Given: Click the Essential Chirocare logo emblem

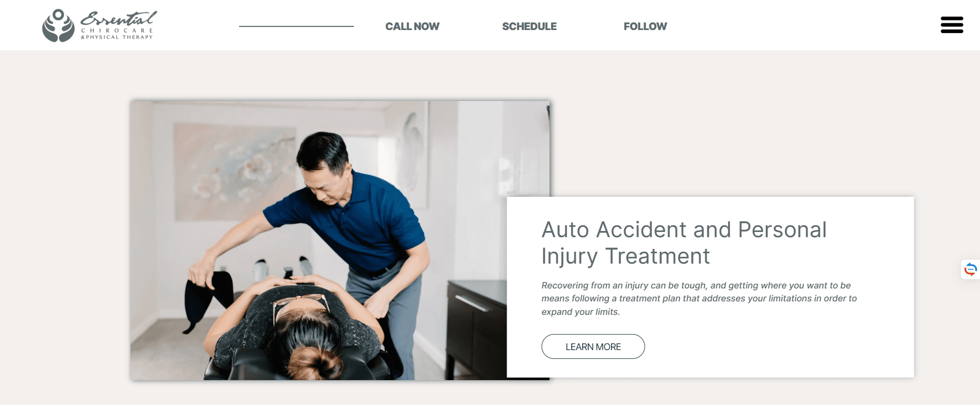Looking at the screenshot, I should [58, 25].
